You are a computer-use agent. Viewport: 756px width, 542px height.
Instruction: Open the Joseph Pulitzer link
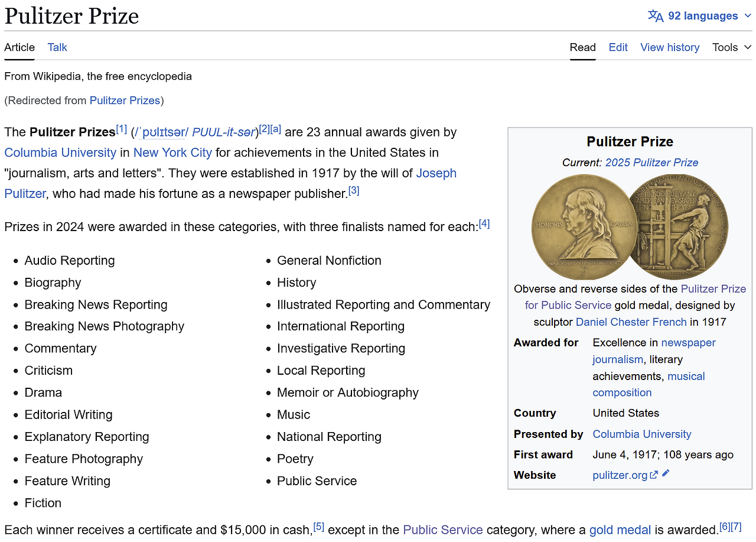(x=436, y=173)
